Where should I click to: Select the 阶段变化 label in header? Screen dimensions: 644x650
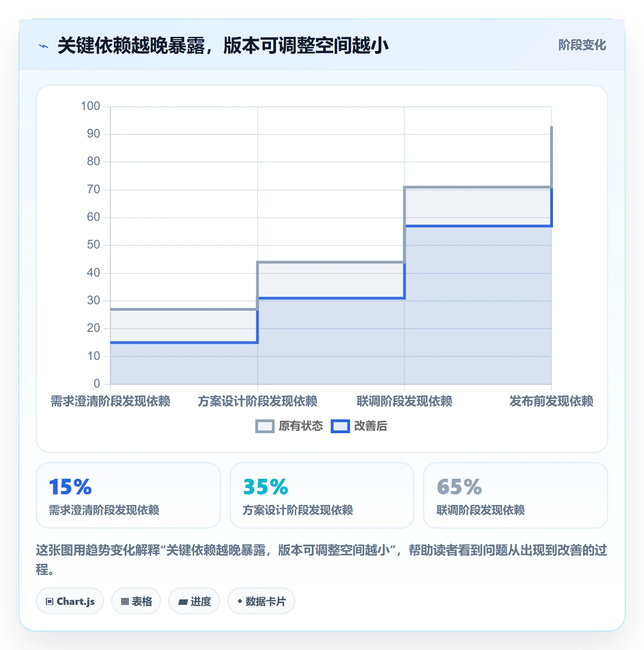tap(582, 45)
